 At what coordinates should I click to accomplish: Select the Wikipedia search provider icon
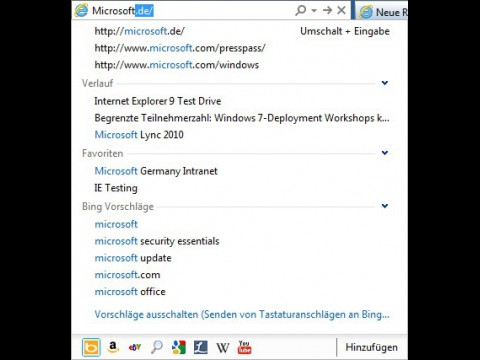(223, 348)
